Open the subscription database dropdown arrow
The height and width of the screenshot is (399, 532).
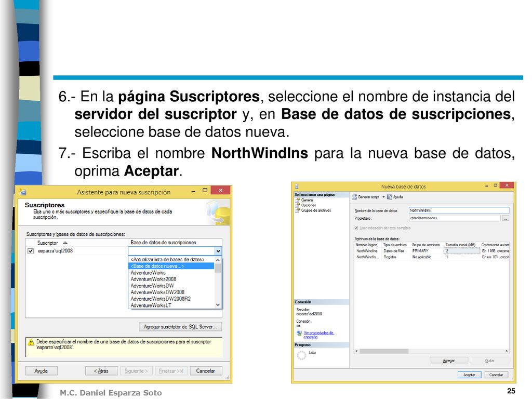click(x=218, y=251)
